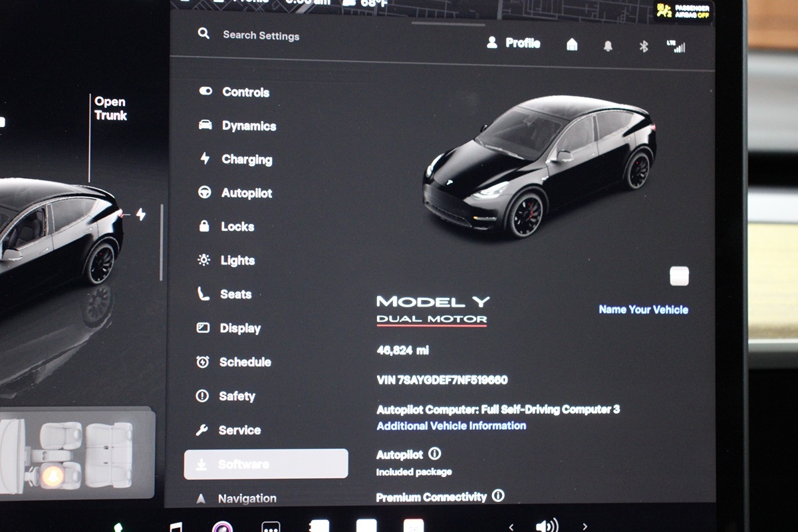
Task: Open the three-dots app launcher
Action: 271,527
